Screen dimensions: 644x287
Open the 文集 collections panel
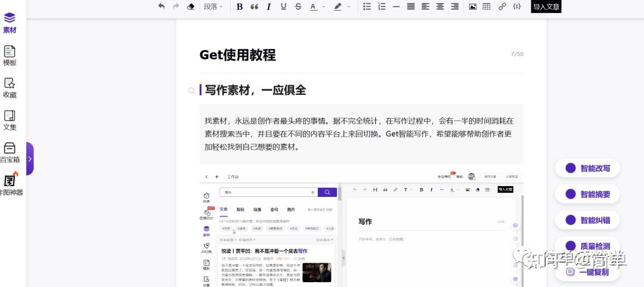pyautogui.click(x=10, y=121)
